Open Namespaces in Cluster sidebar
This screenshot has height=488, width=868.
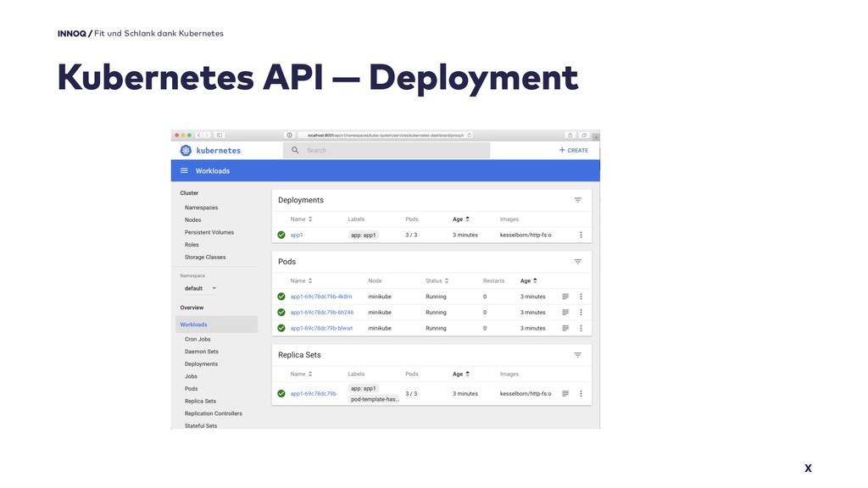coord(202,208)
